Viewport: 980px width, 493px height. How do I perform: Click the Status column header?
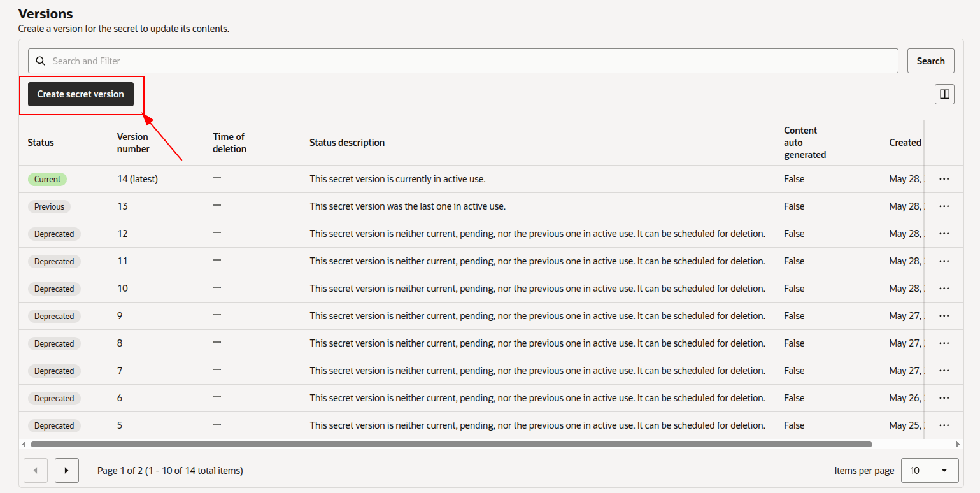(41, 143)
